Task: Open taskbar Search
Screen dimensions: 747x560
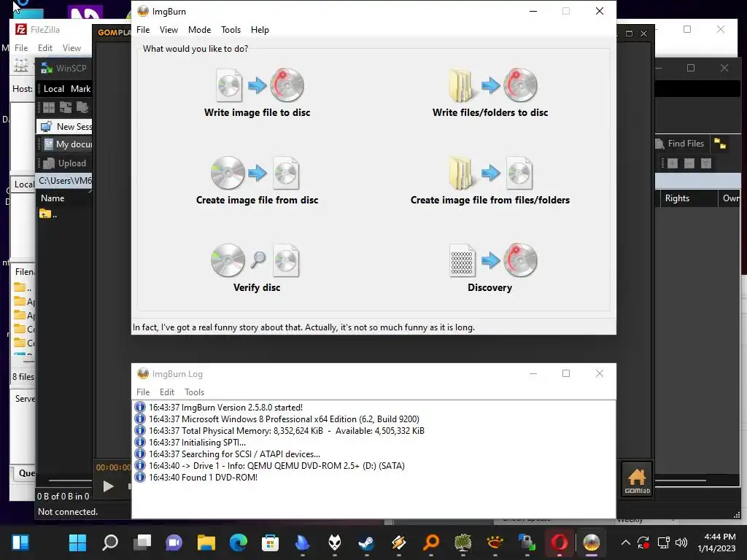Action: 110,542
